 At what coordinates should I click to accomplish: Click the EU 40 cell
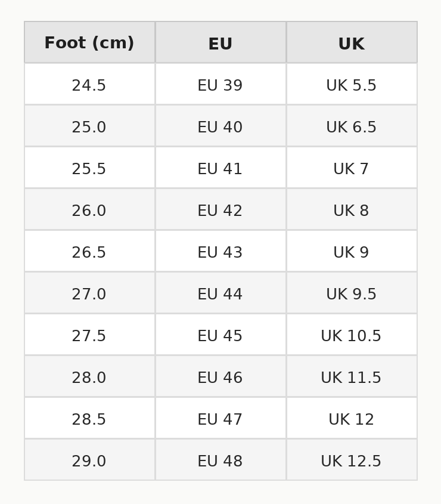click(x=220, y=128)
